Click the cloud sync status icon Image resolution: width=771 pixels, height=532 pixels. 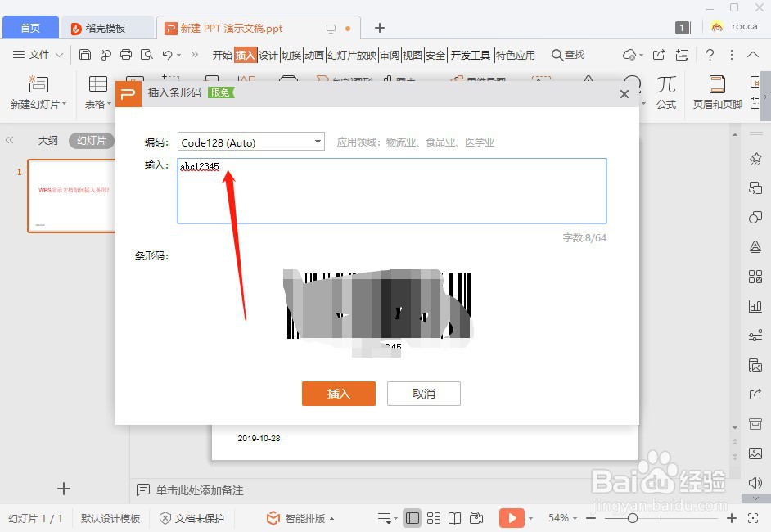(x=629, y=55)
